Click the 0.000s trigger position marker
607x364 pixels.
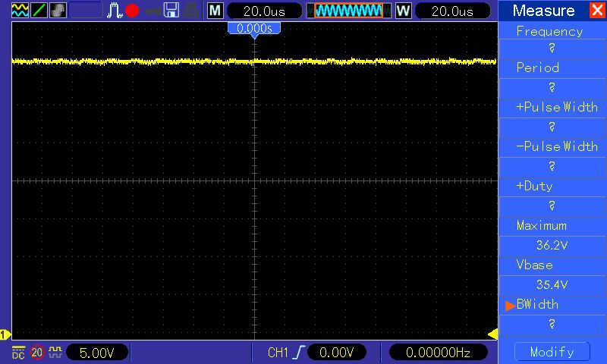click(x=254, y=28)
